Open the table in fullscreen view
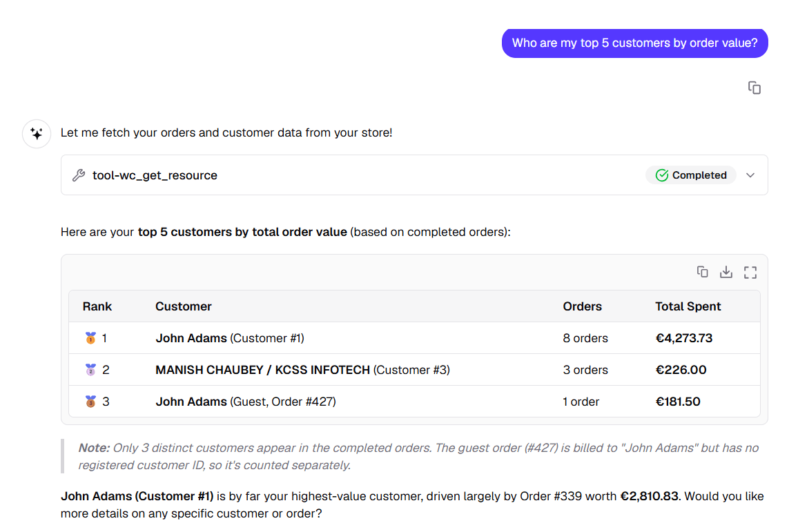 750,272
